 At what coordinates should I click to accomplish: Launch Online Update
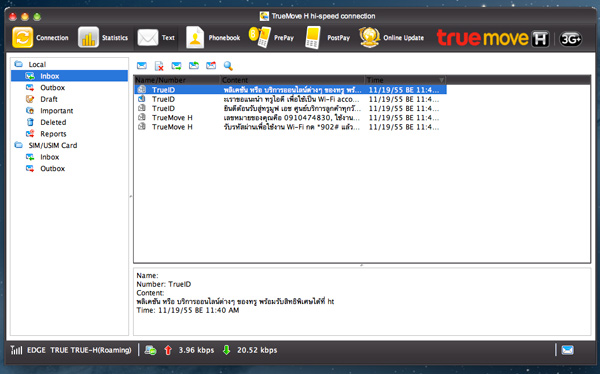point(391,38)
